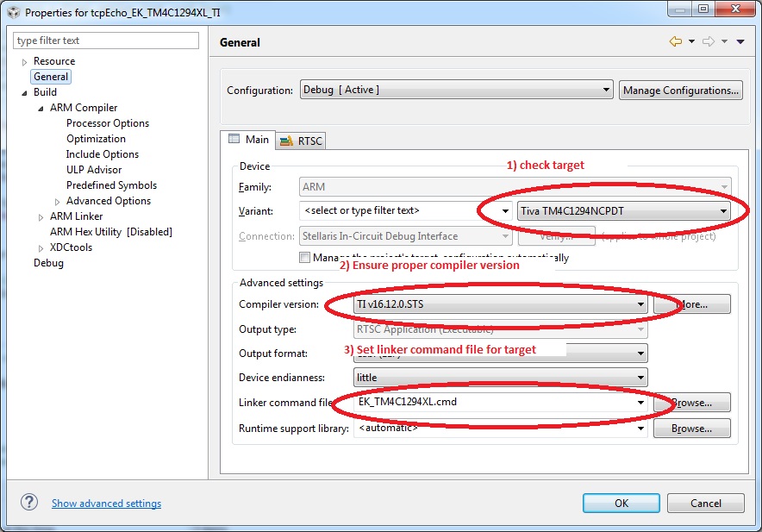Viewport: 762px width, 532px height.
Task: Collapse the Build tree node
Action: [x=24, y=93]
